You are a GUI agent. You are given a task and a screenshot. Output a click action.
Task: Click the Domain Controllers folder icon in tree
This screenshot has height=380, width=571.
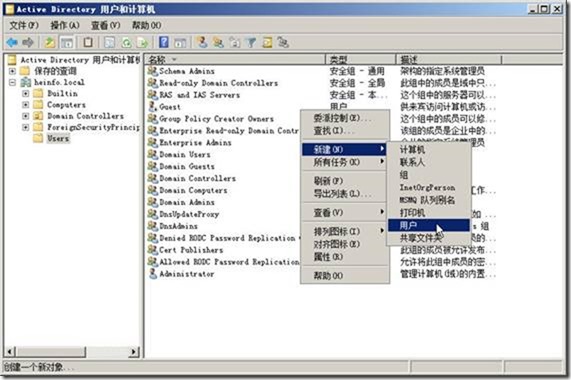point(38,116)
